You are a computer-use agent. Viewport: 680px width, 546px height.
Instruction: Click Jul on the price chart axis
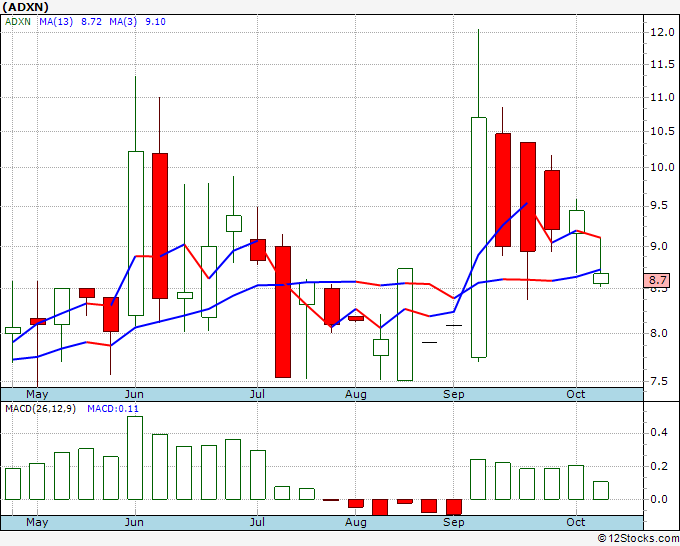(257, 394)
